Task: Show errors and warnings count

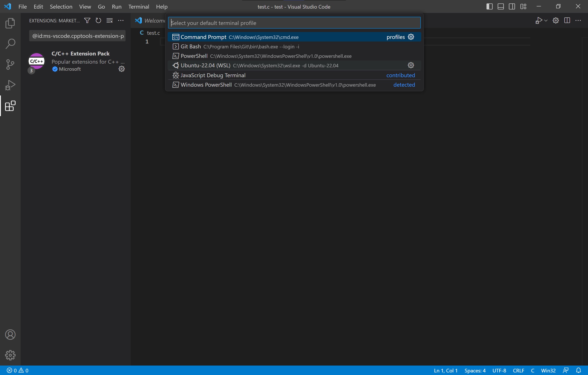Action: (17, 370)
